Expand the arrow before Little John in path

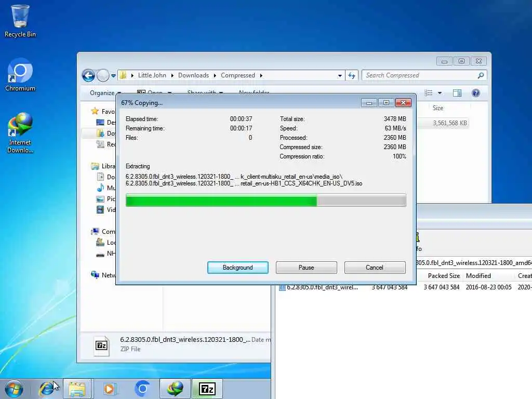pyautogui.click(x=132, y=75)
